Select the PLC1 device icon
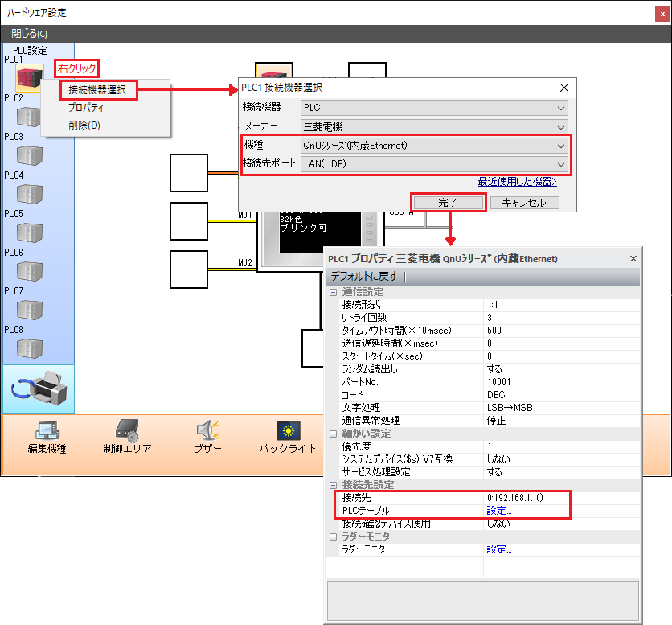 point(29,78)
